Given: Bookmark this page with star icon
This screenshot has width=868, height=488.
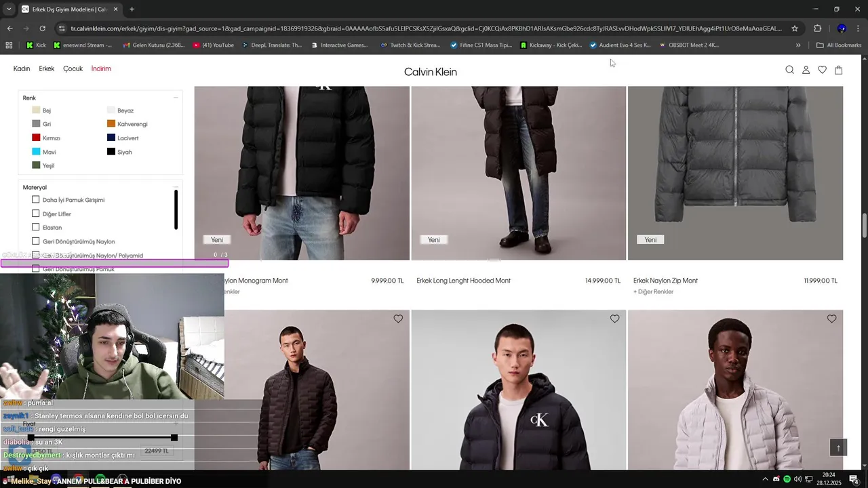Looking at the screenshot, I should point(795,28).
